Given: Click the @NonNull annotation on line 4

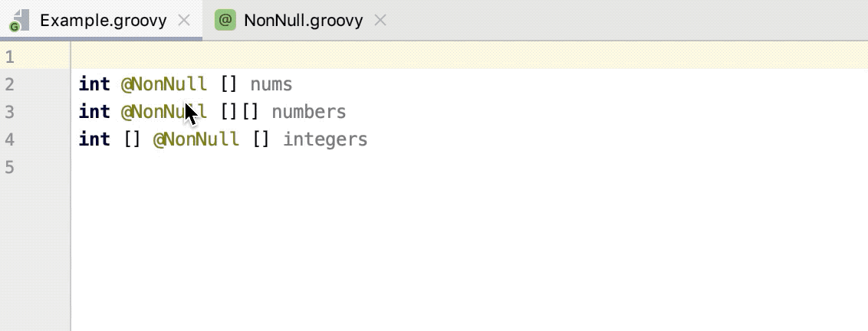Looking at the screenshot, I should tap(196, 140).
